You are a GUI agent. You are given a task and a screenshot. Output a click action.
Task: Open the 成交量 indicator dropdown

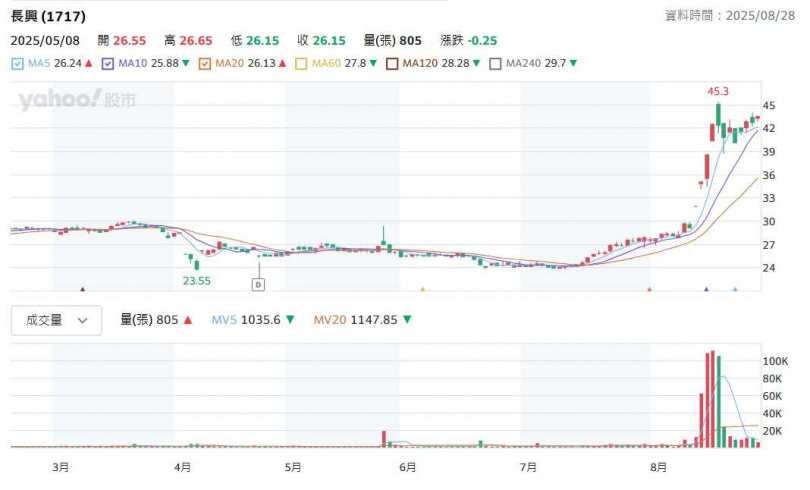pos(56,321)
